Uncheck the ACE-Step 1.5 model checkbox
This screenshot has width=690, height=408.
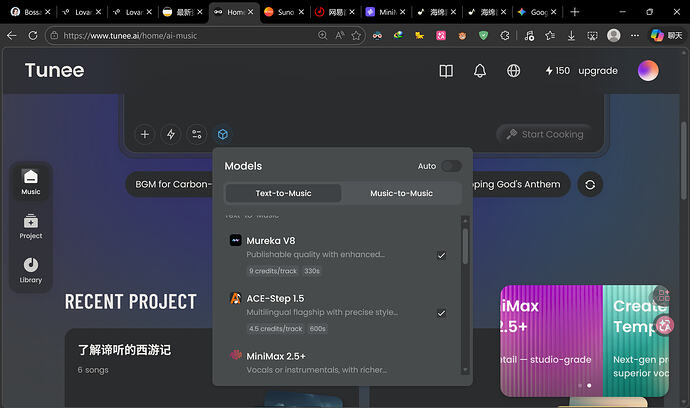point(441,313)
